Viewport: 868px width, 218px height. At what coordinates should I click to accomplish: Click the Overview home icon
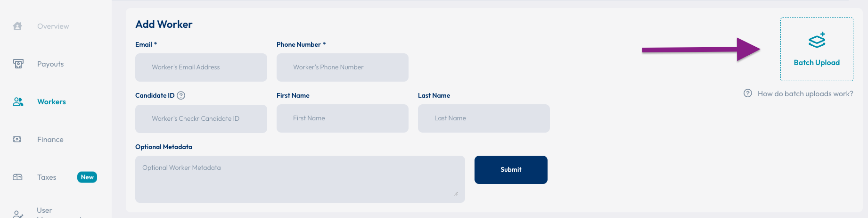click(17, 26)
